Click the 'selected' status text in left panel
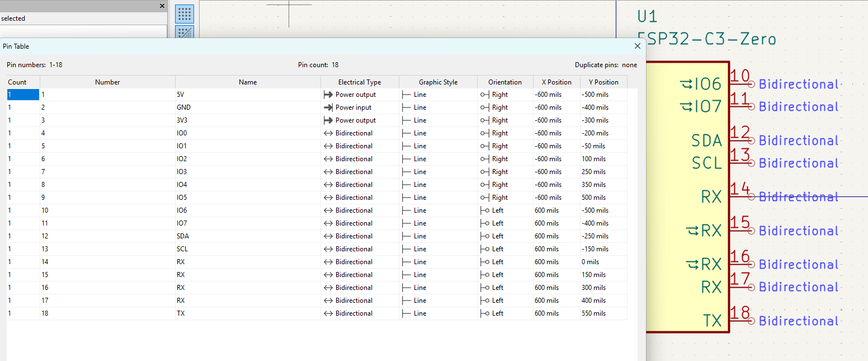The height and width of the screenshot is (361, 868). click(x=13, y=18)
